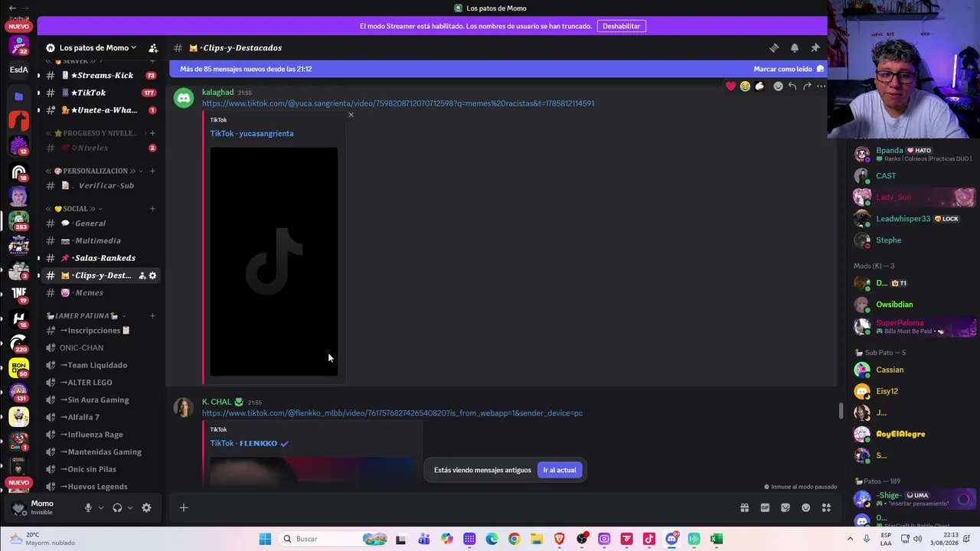Open the BON server with badge 50
This screenshot has width=980, height=551.
(x=19, y=367)
